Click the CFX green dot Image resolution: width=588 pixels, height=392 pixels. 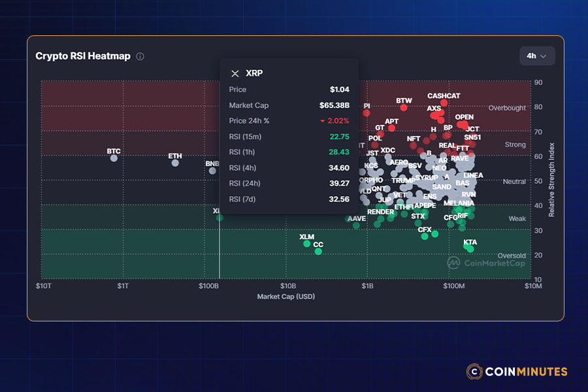coord(425,237)
